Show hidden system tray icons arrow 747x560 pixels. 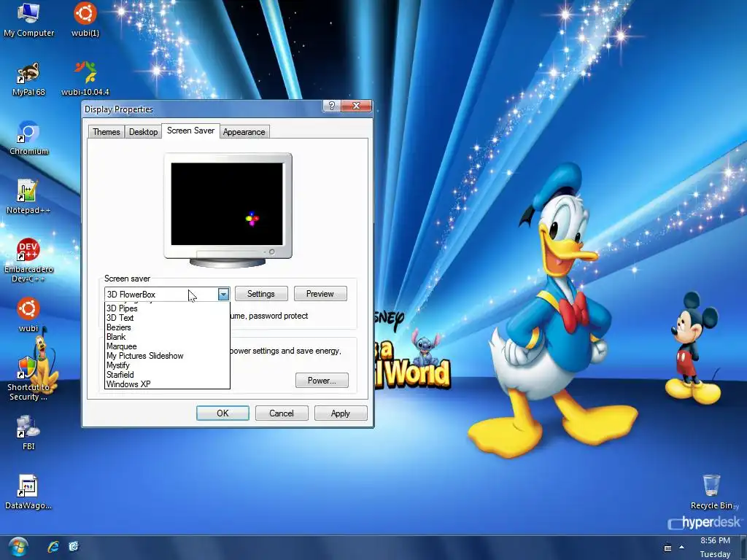pos(682,547)
